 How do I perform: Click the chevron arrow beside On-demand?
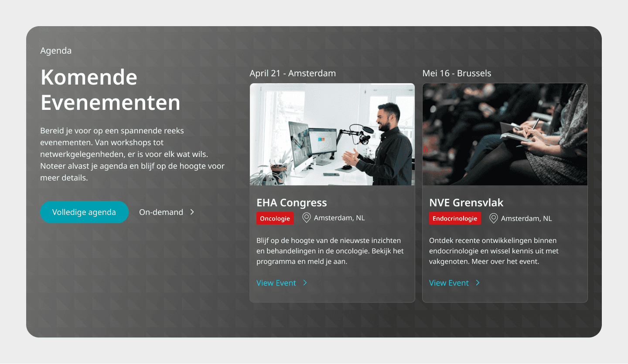tap(192, 212)
